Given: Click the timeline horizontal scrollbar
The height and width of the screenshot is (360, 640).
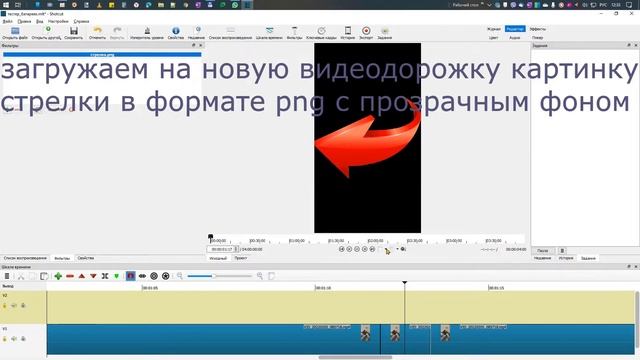Looking at the screenshot, I should point(355,358).
